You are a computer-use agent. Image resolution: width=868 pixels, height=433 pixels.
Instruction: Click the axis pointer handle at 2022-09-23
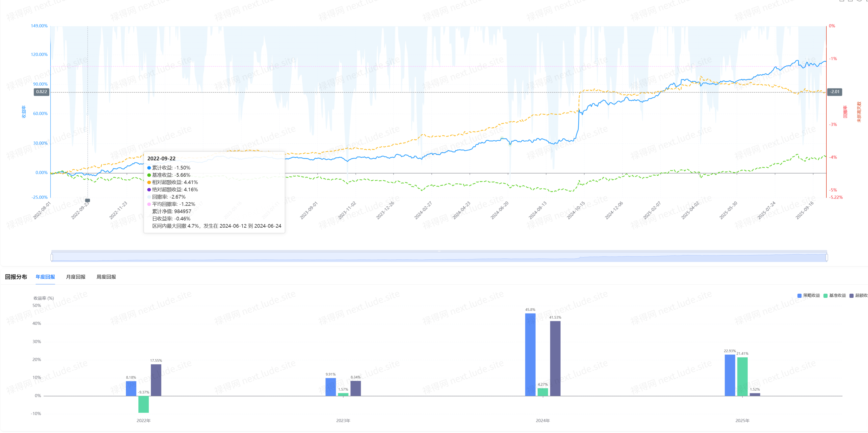tap(88, 200)
